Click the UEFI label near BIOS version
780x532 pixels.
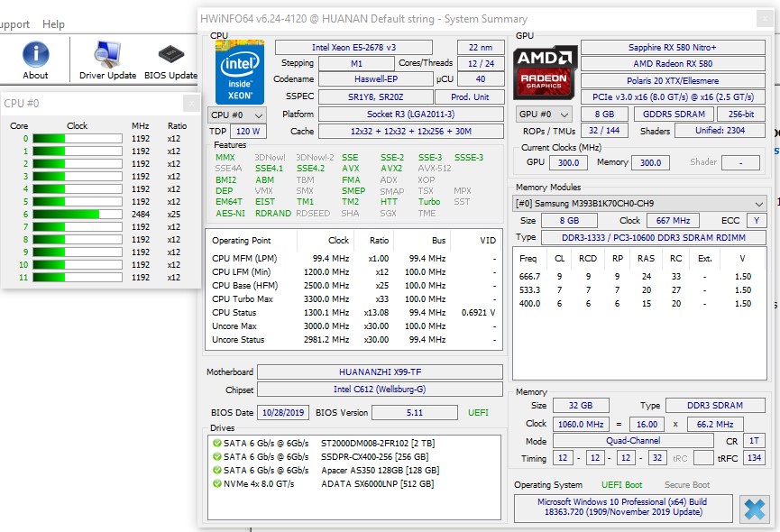[x=478, y=413]
